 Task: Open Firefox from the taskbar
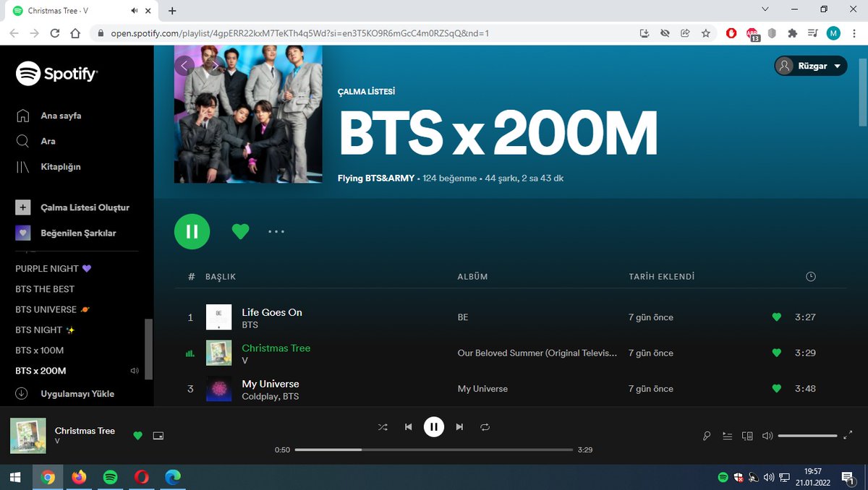tap(79, 477)
